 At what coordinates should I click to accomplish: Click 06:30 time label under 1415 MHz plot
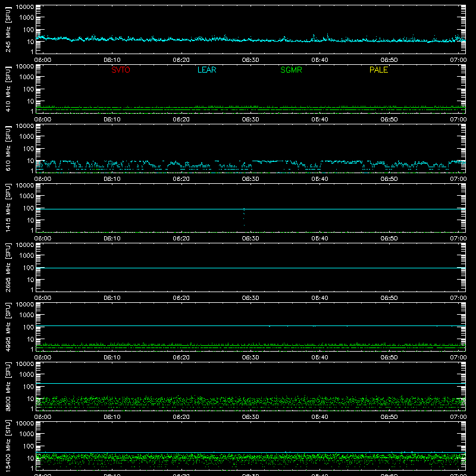coord(250,239)
